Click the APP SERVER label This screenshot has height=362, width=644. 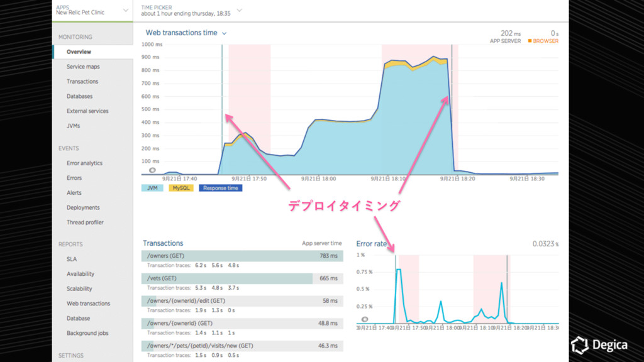(505, 41)
